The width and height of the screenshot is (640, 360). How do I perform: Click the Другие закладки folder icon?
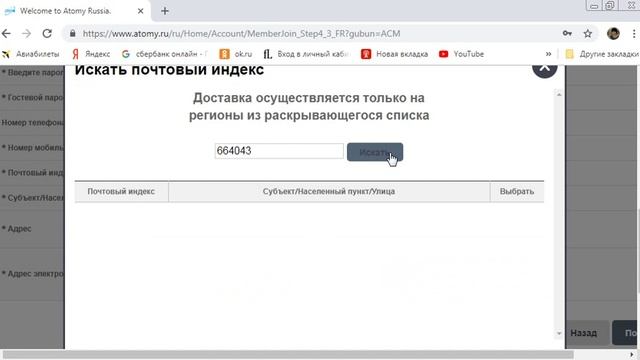coord(569,54)
